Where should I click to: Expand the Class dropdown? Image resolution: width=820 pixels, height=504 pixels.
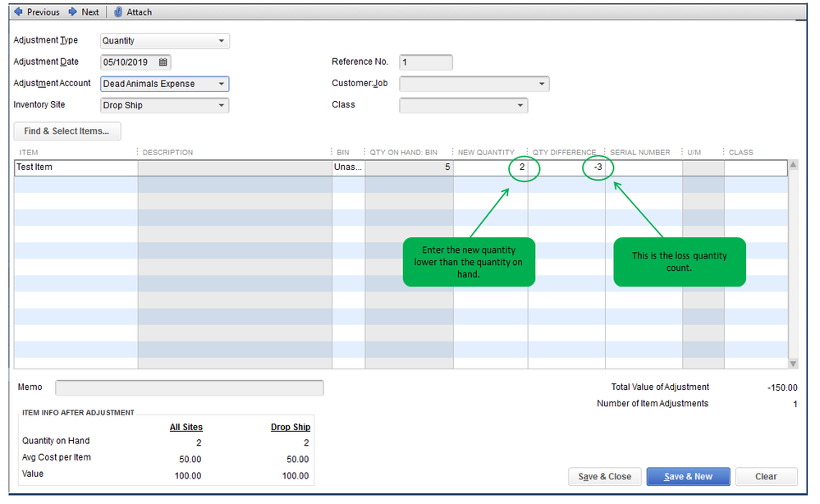[520, 105]
